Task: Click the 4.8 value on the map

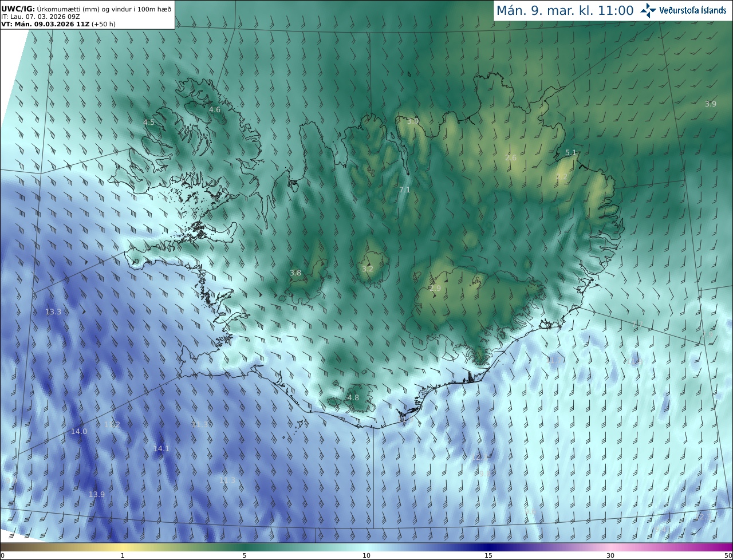Action: tap(353, 397)
